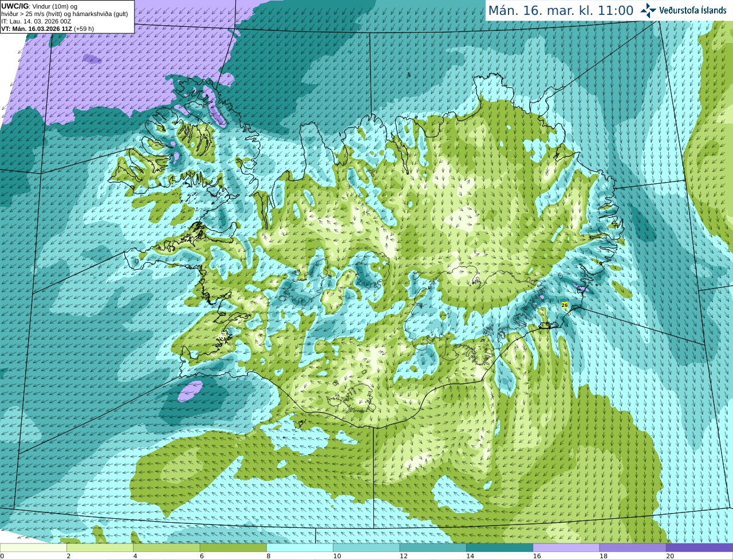733x560 pixels.
Task: Click the scale label '8' under legend
Action: (x=269, y=556)
